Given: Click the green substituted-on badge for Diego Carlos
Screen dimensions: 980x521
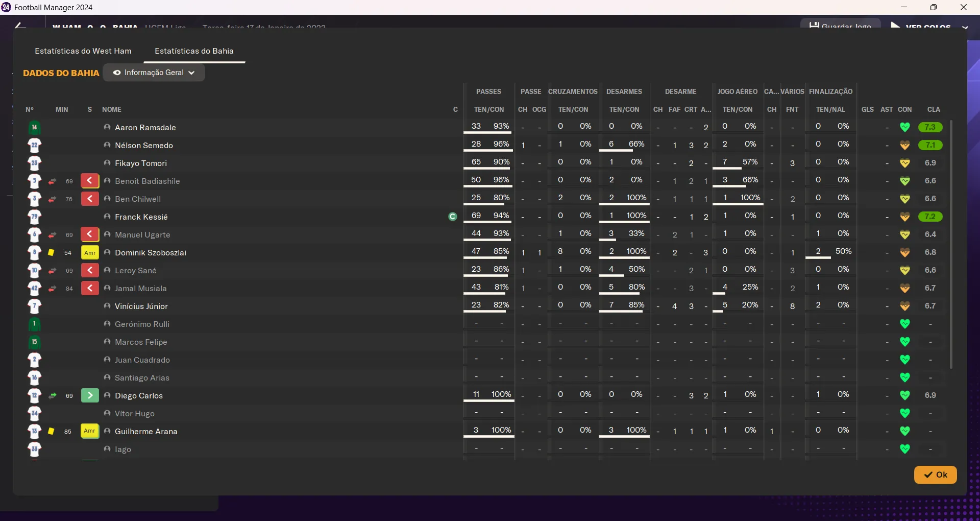Looking at the screenshot, I should (x=90, y=395).
